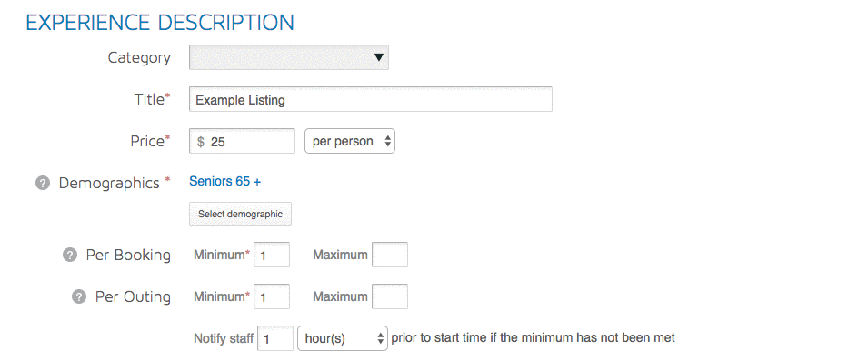This screenshot has height=361, width=868.
Task: Click the Per Outing Minimum field
Action: pos(272,296)
